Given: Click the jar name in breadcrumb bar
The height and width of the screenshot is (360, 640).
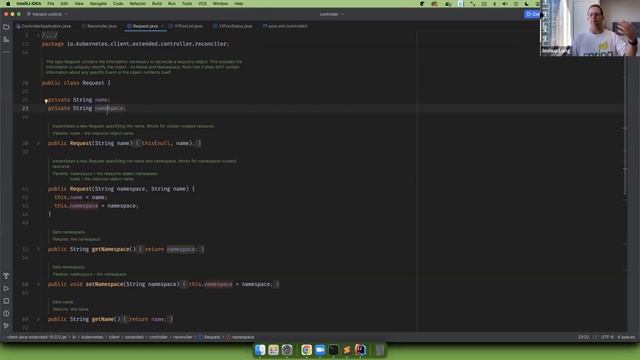Looking at the screenshot, I should pos(37,337).
